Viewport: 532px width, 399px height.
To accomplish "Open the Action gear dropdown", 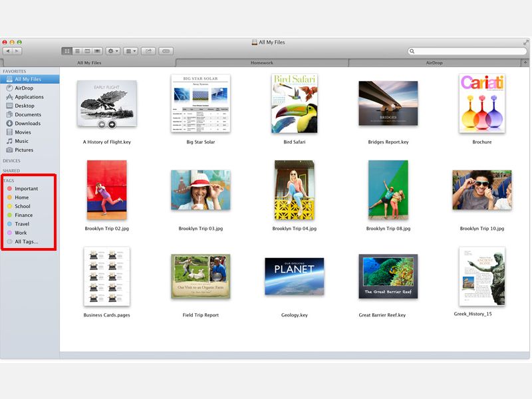I will [112, 51].
